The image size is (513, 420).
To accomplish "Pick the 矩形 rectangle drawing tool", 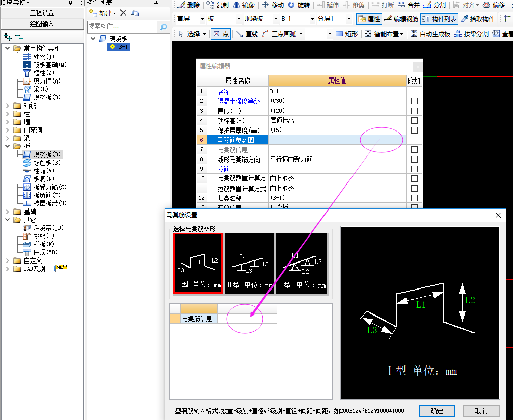I will [x=347, y=34].
